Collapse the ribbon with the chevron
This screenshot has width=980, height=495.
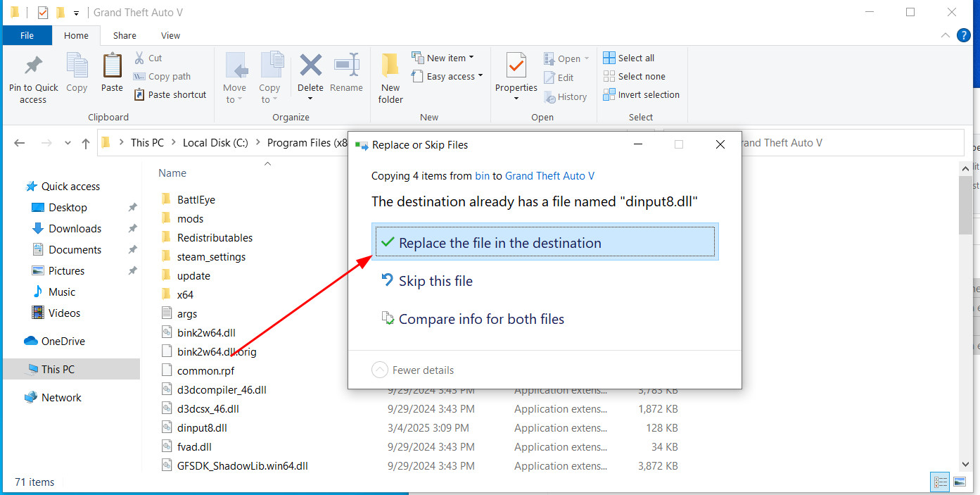[x=945, y=35]
